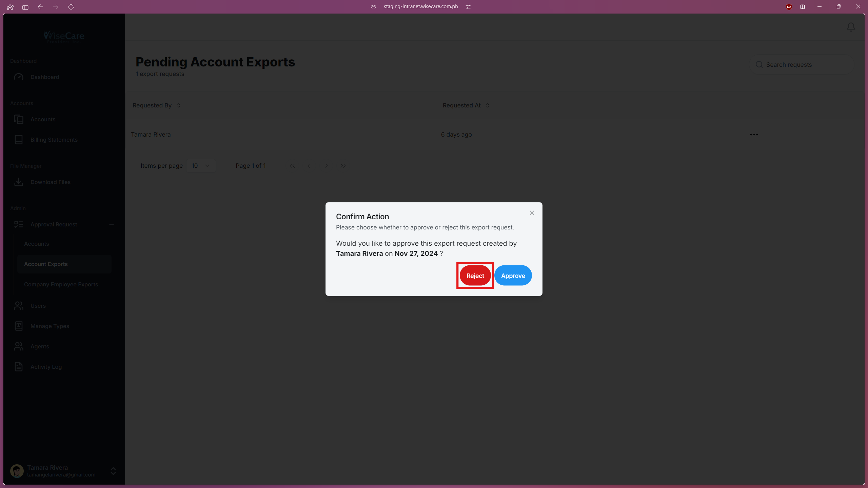Image resolution: width=868 pixels, height=488 pixels.
Task: Open the notifications bell
Action: tap(851, 27)
